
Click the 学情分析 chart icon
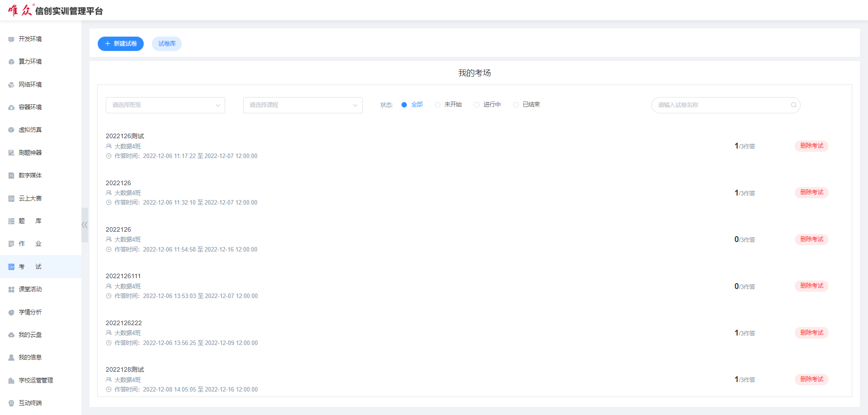tap(11, 312)
